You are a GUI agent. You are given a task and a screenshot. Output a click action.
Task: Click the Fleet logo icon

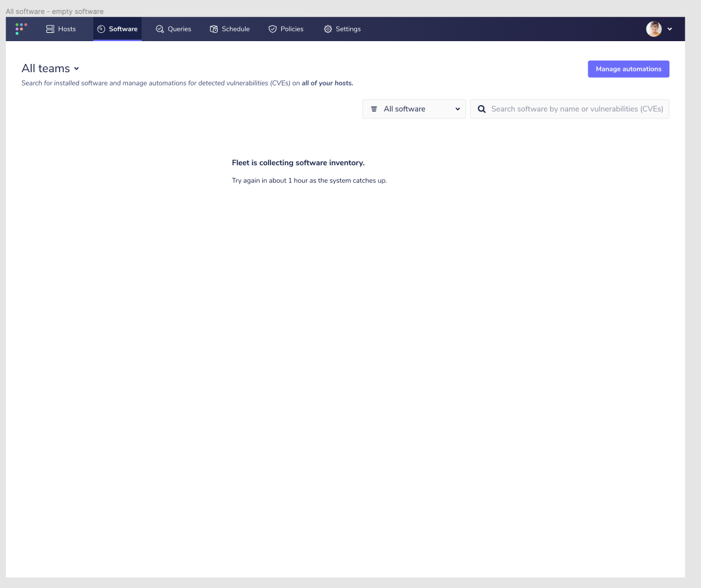point(20,28)
